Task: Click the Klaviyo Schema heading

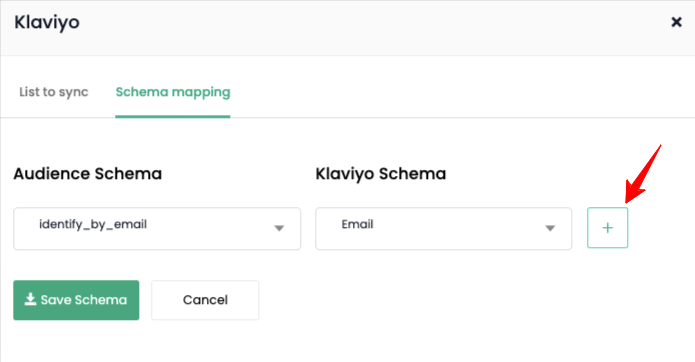Action: tap(381, 174)
